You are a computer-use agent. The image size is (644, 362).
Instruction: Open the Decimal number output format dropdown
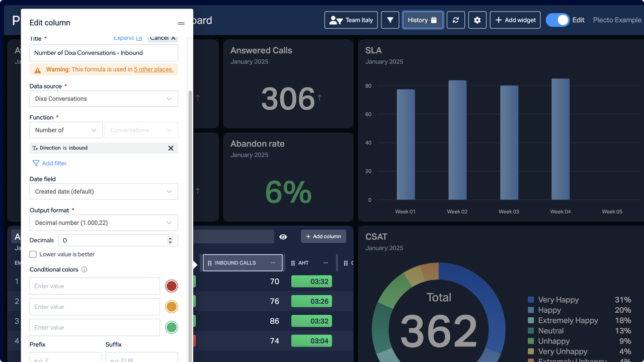(104, 223)
